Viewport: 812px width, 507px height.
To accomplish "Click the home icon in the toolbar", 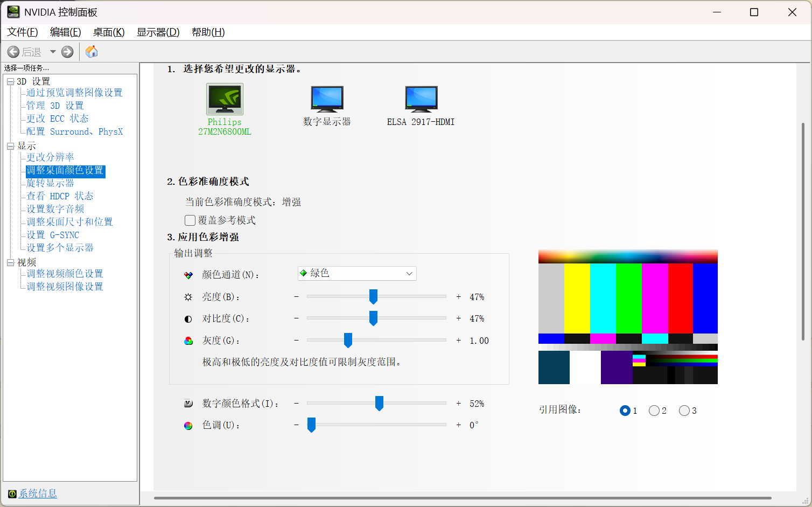I will coord(91,51).
